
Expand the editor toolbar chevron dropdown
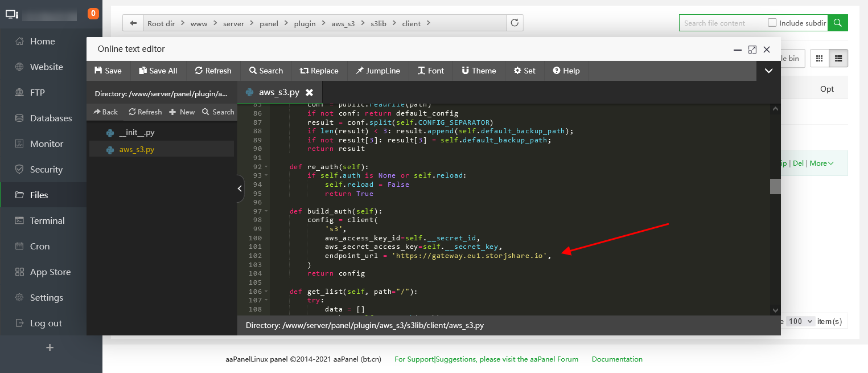768,71
